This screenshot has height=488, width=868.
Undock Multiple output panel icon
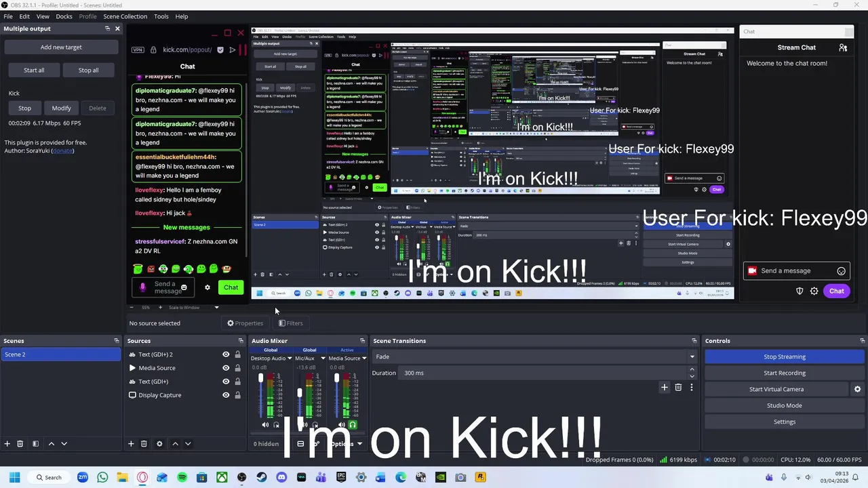(107, 28)
